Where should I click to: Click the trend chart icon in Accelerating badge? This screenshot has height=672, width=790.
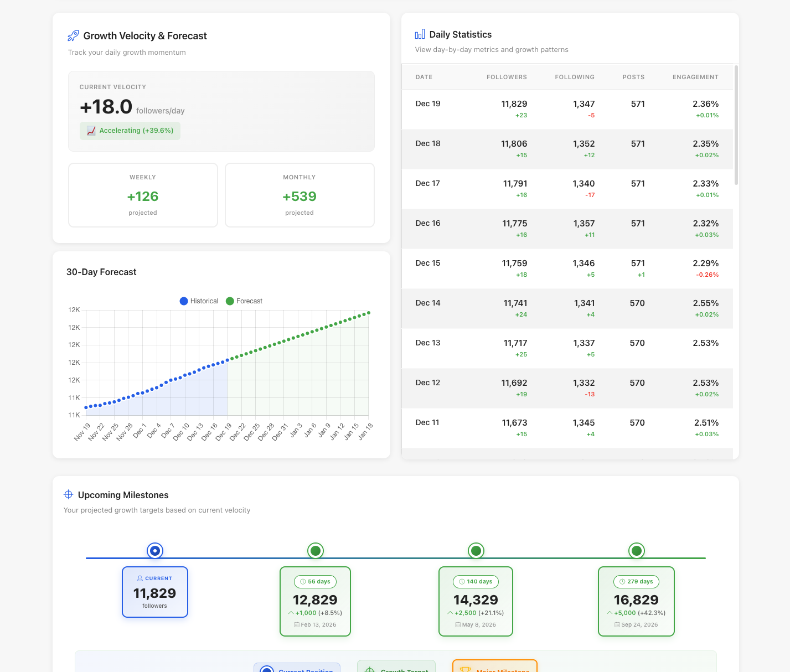coord(91,131)
